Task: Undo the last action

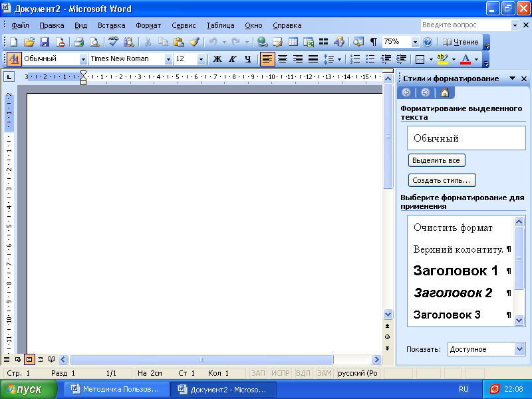Action: [213, 42]
